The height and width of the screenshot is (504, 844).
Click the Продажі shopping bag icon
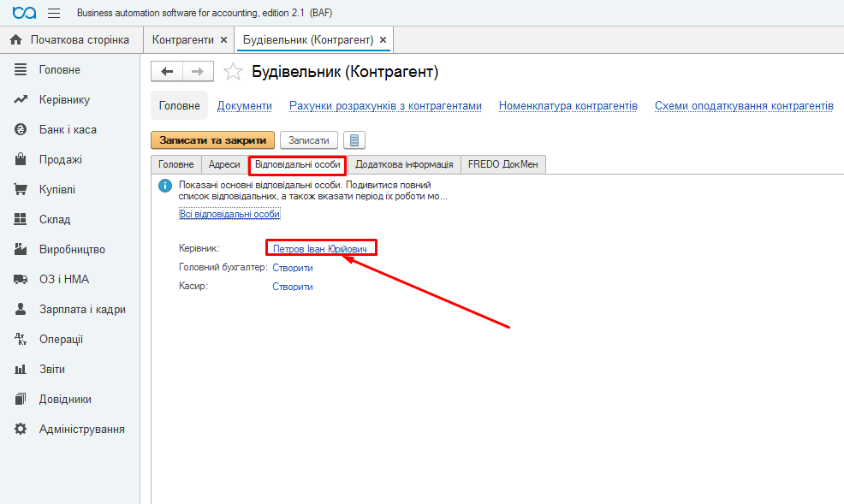[x=21, y=159]
